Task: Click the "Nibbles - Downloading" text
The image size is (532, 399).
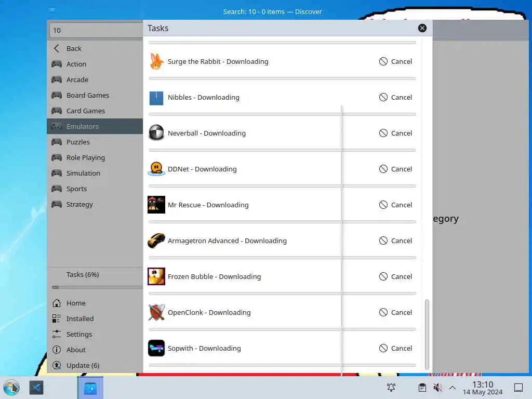Action: [x=203, y=97]
